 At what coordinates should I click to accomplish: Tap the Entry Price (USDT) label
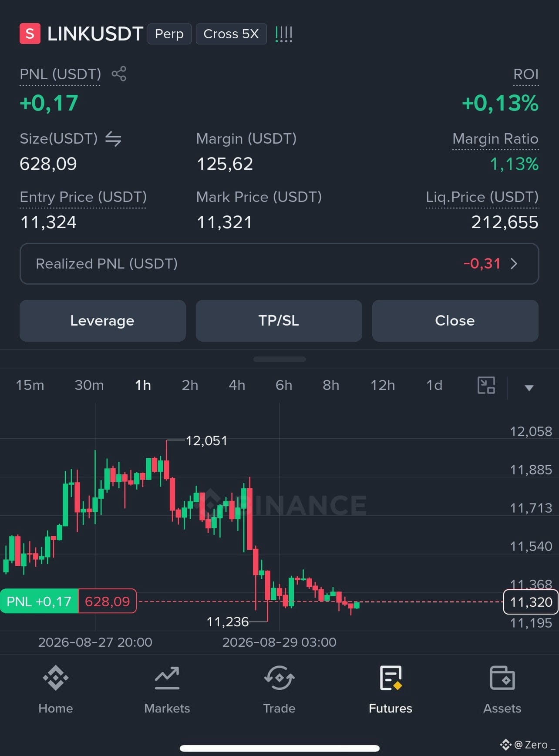coord(83,197)
